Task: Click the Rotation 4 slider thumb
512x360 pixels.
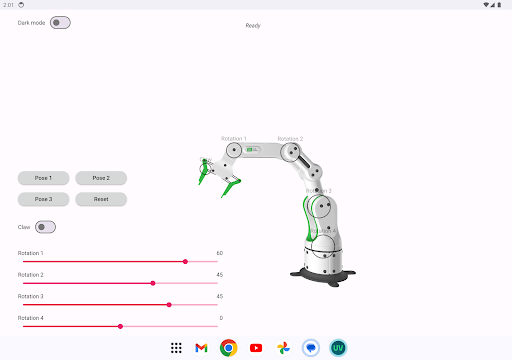Action: coord(120,326)
